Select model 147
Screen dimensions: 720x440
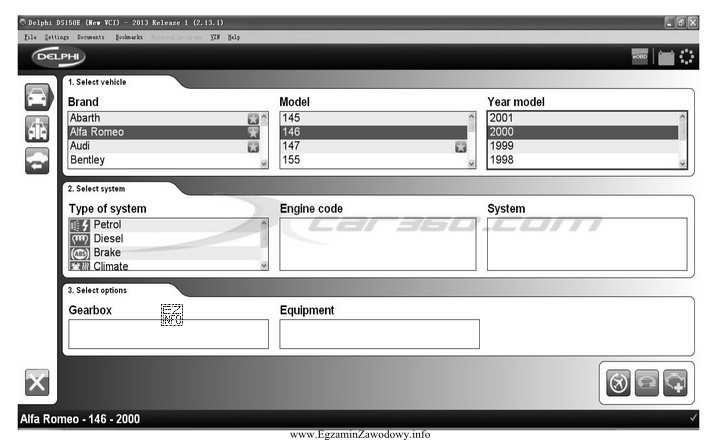tap(374, 146)
